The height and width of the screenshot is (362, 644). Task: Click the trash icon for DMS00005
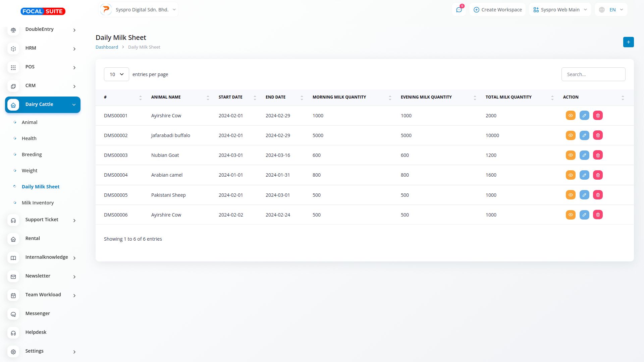tap(598, 195)
